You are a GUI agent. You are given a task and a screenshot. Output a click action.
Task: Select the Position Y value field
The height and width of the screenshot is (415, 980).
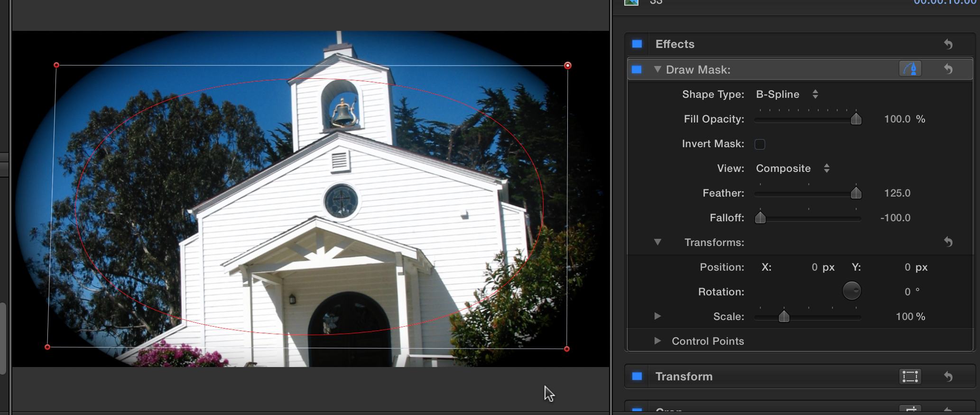tap(907, 267)
